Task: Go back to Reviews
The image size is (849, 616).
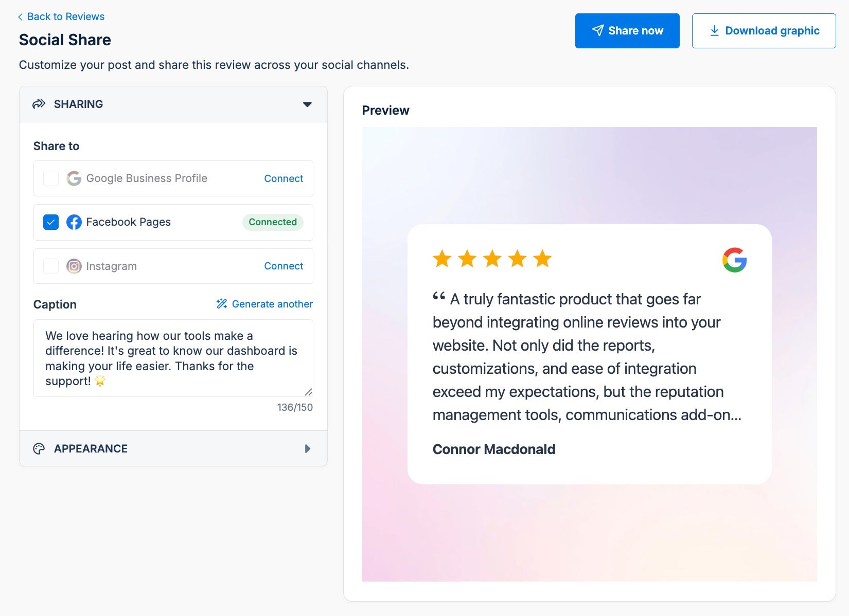Action: [x=61, y=16]
